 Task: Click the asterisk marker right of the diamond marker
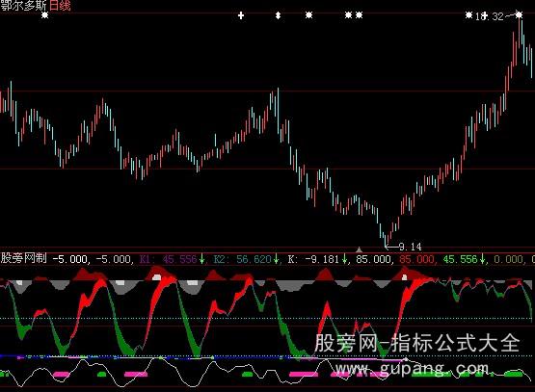coord(308,15)
